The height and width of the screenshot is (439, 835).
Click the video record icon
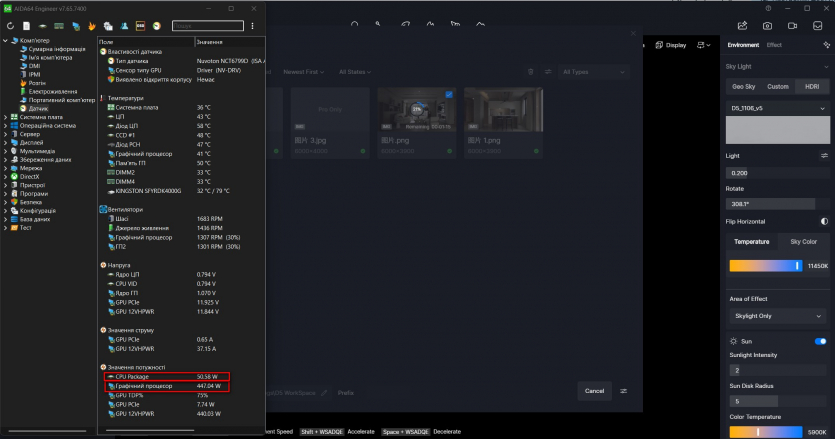(x=792, y=25)
